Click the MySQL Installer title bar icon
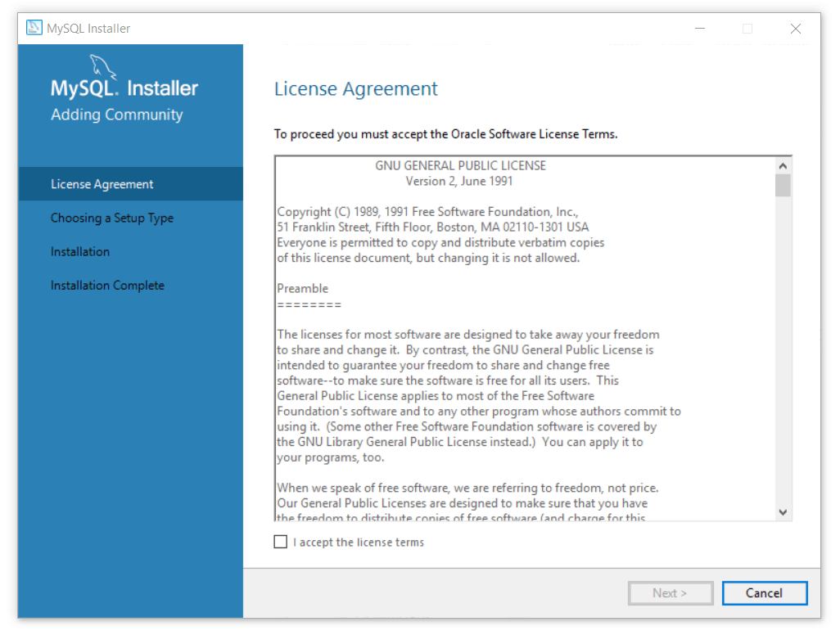Image resolution: width=840 pixels, height=635 pixels. [x=34, y=27]
